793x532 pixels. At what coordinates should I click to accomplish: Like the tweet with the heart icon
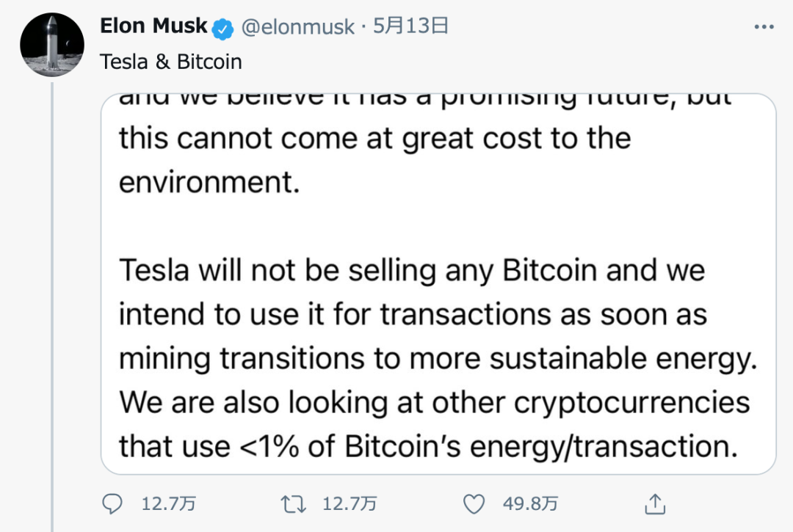pyautogui.click(x=474, y=504)
